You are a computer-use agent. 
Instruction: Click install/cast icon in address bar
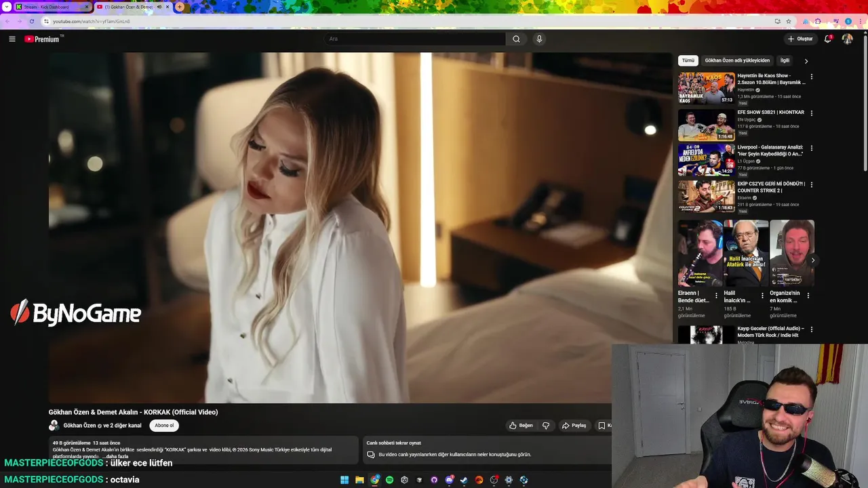pos(777,21)
